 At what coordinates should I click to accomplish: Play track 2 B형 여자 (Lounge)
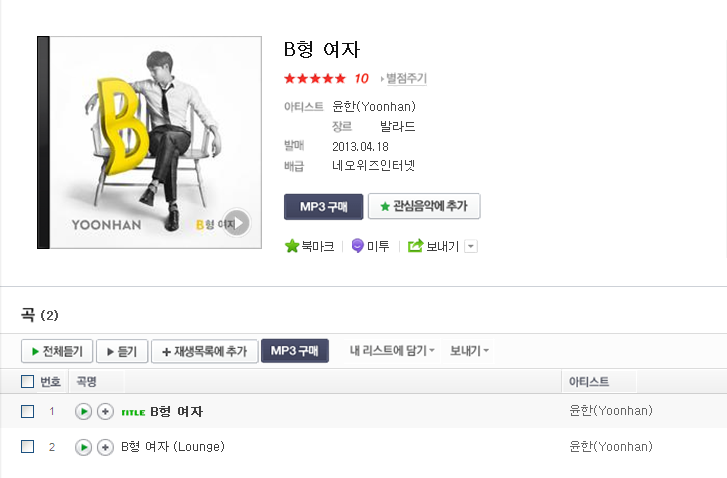83,447
